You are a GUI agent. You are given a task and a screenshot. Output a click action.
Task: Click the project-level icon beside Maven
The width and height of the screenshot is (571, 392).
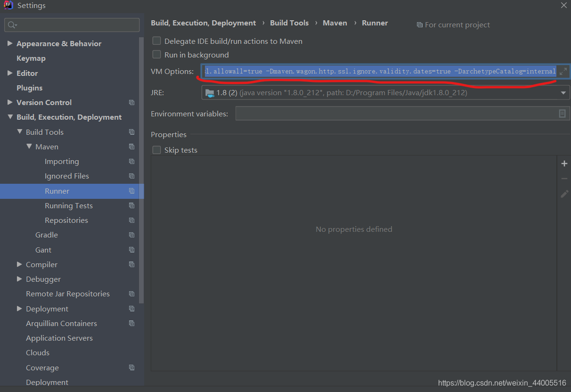pos(131,147)
